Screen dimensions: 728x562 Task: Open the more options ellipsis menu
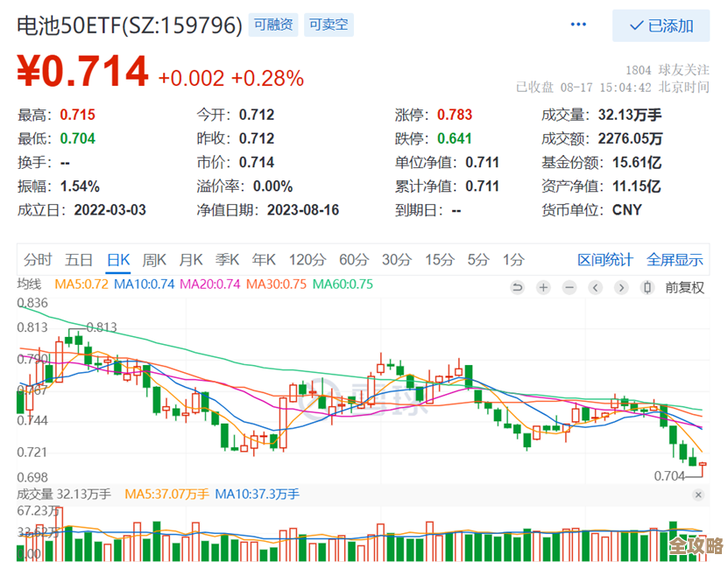pos(577,25)
